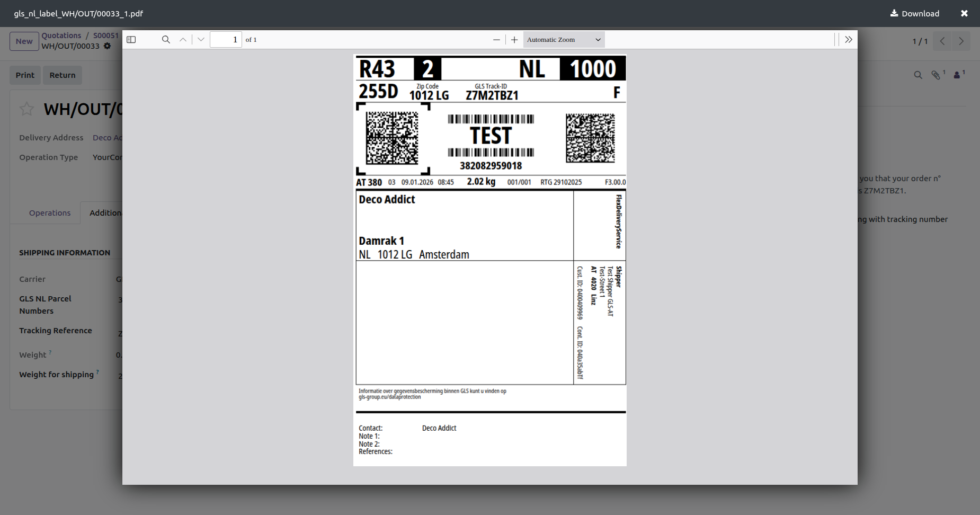Screen dimensions: 980x515
Task: Go to next record in pager
Action: (961, 41)
